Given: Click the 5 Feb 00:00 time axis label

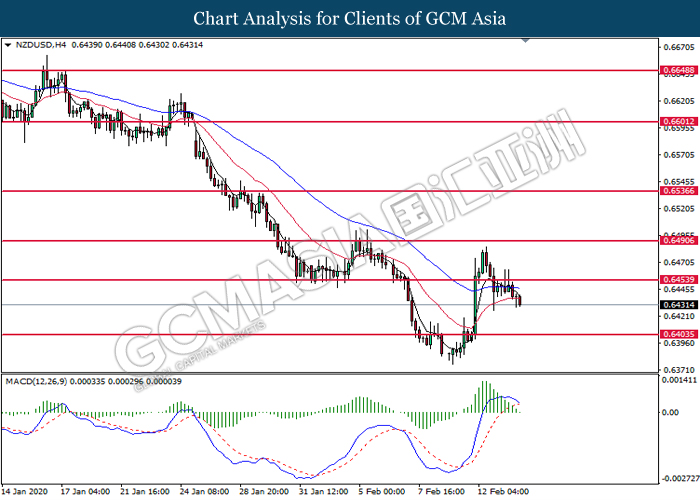Looking at the screenshot, I should point(381,492).
